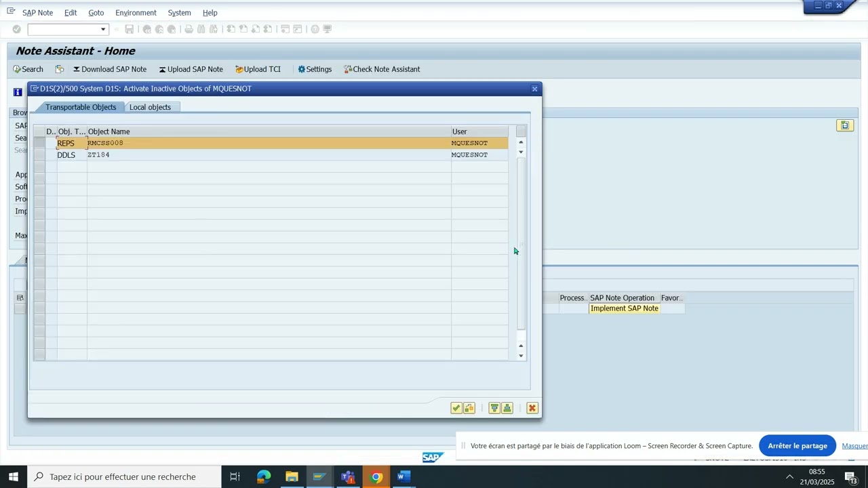Screen dimensions: 868x488
Task: Click Download SAP Note button
Action: 110,69
